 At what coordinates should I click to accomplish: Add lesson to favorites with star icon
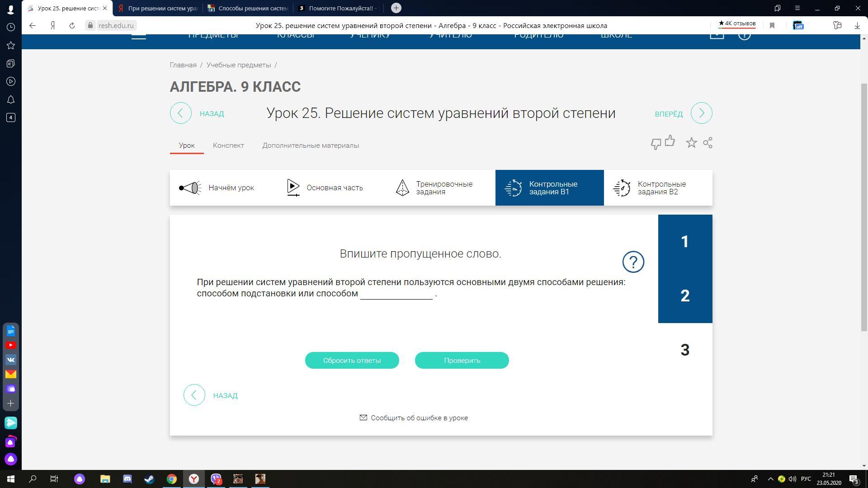click(x=691, y=143)
